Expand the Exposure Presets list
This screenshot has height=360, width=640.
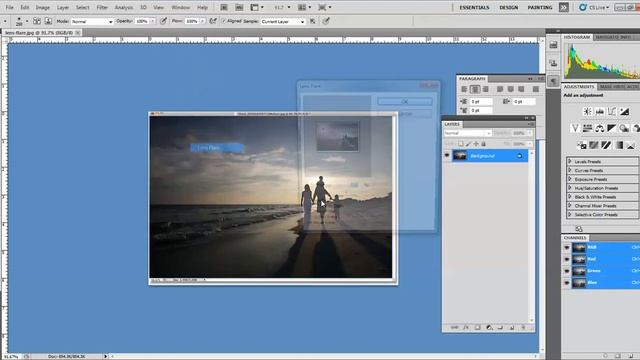(x=570, y=179)
